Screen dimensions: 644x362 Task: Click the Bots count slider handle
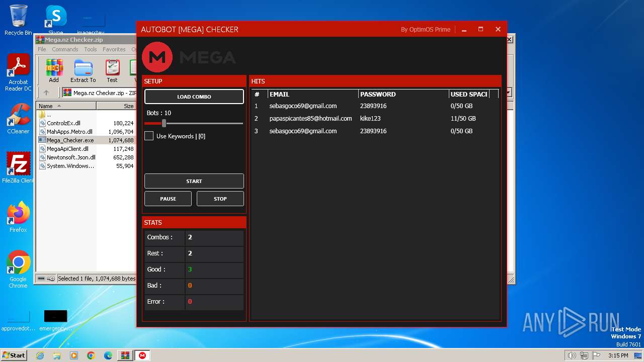(x=164, y=123)
